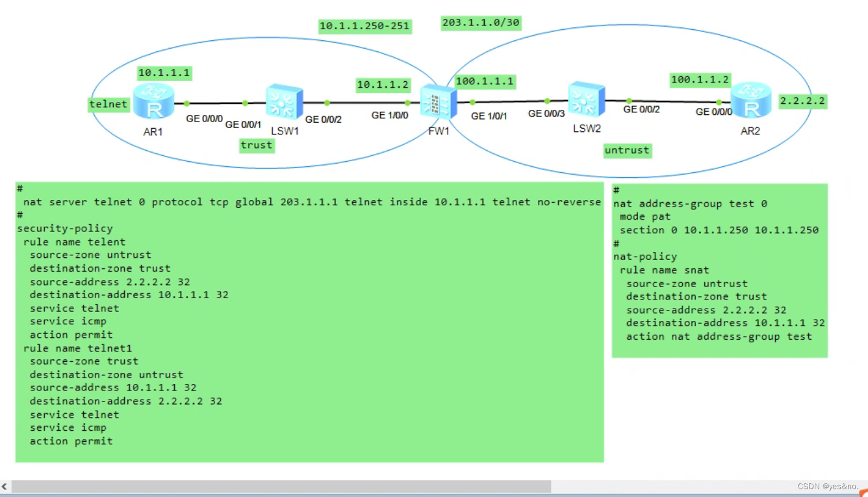Click the 'mode pat' line
This screenshot has height=497, width=868.
[645, 217]
